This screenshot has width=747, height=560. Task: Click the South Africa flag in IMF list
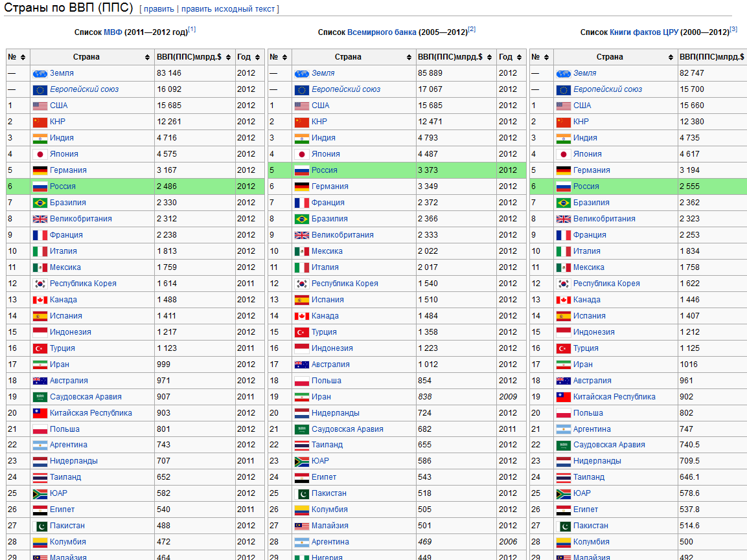point(40,494)
